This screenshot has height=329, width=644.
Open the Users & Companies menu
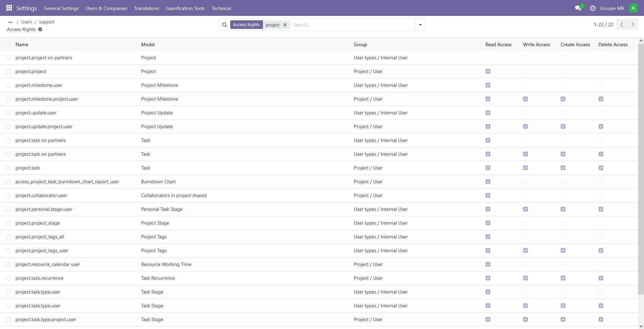click(x=106, y=8)
